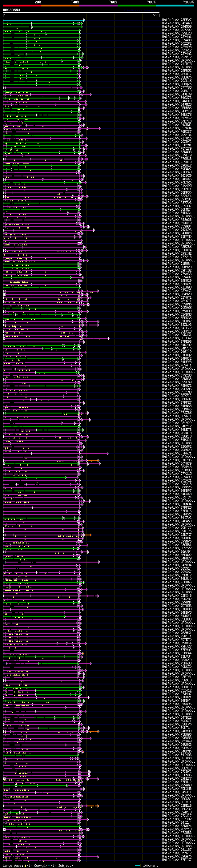The image size is (197, 868).
Task: Open hit UniRef100_A8Y2S9
Action: (x=176, y=149)
